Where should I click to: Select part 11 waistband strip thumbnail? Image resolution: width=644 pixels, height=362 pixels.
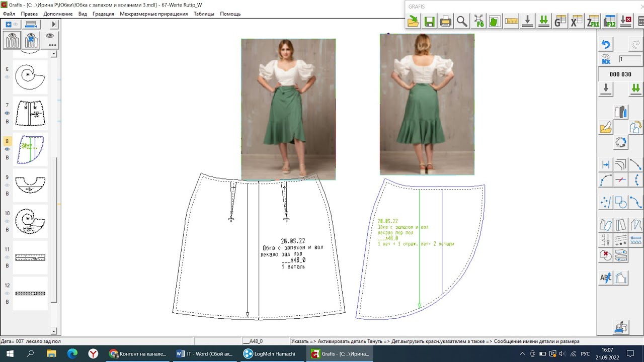30,257
